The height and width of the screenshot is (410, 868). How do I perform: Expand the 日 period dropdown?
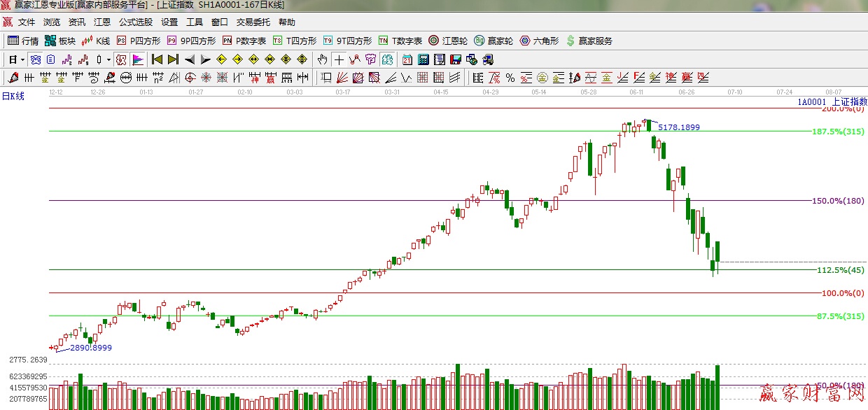(22, 59)
